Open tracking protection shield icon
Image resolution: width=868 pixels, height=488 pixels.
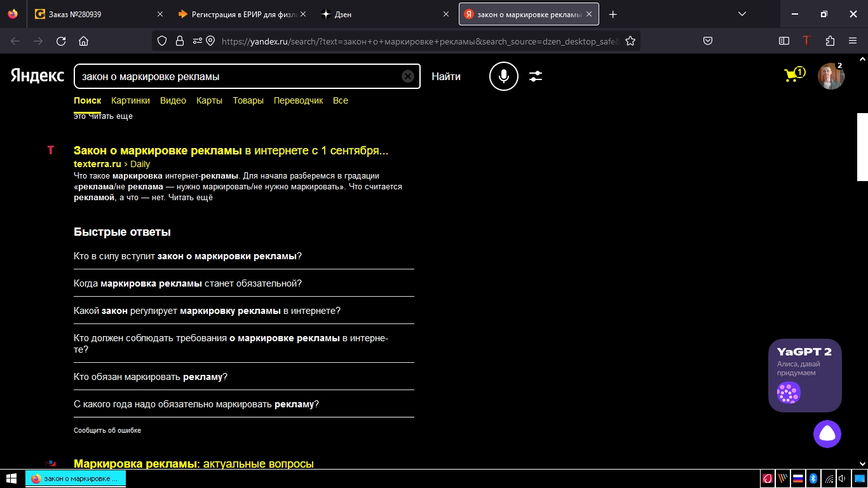pos(162,41)
